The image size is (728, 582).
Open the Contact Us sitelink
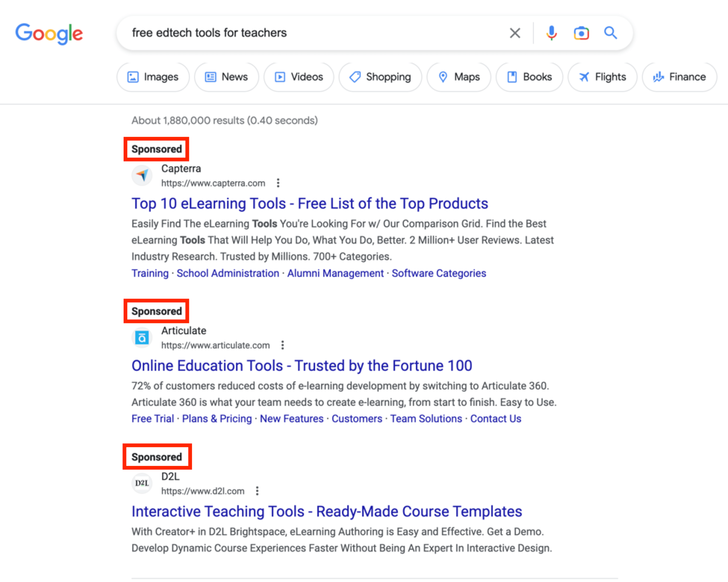495,419
